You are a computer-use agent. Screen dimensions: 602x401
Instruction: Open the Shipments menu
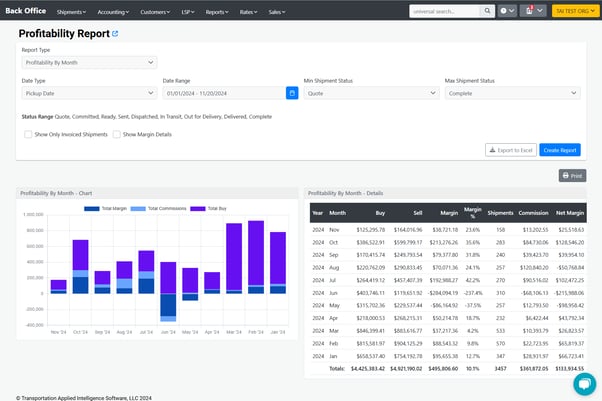(71, 12)
